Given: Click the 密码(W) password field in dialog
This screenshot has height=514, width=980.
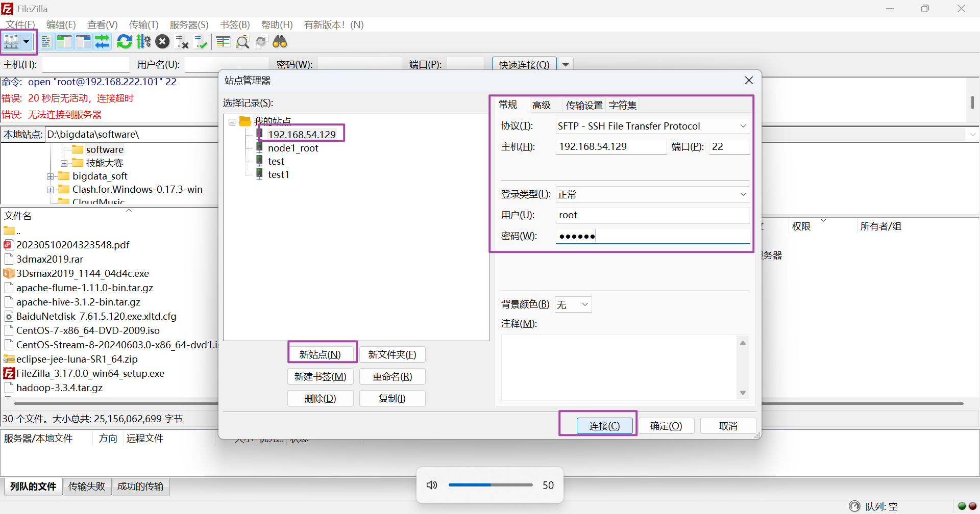Looking at the screenshot, I should [x=653, y=236].
